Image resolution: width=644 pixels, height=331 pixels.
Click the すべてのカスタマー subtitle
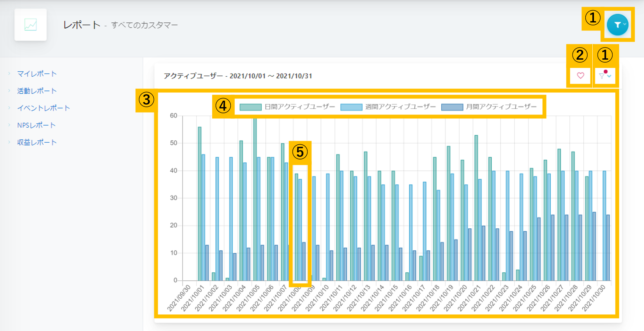144,25
